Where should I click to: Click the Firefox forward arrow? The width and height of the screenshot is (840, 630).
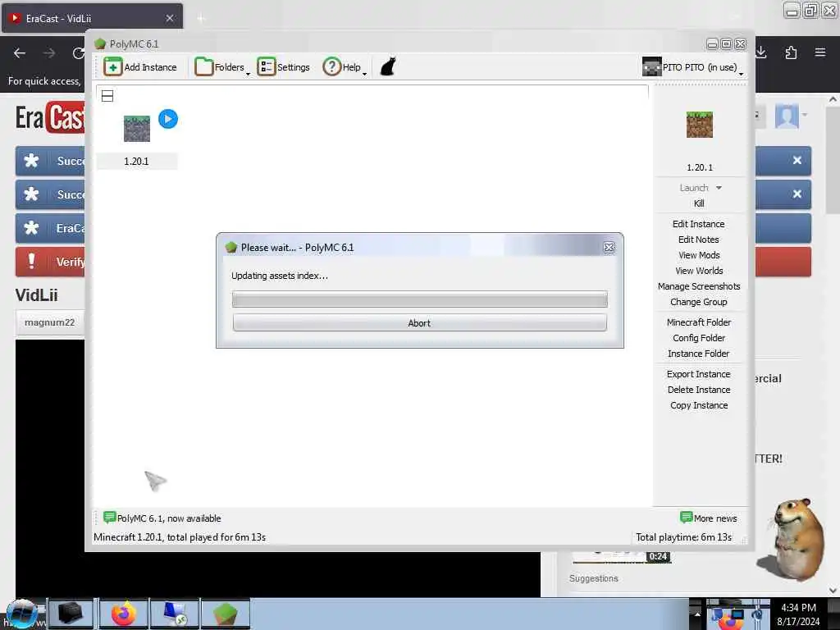pyautogui.click(x=49, y=53)
